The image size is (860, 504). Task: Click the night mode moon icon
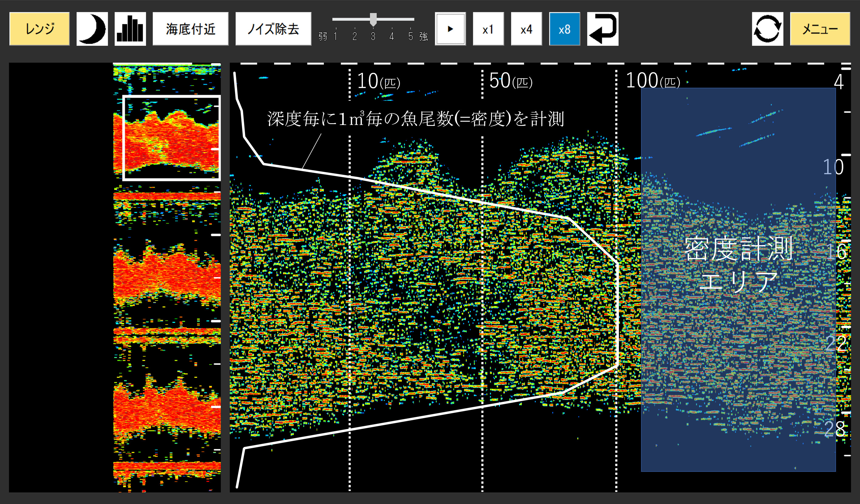click(92, 29)
